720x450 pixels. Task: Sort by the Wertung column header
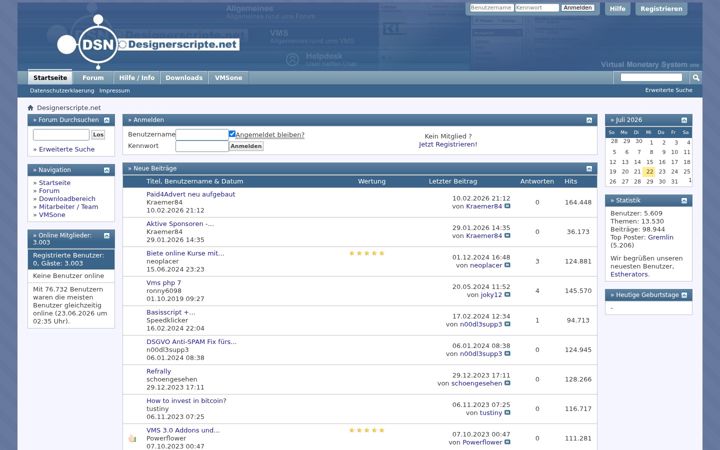(371, 182)
